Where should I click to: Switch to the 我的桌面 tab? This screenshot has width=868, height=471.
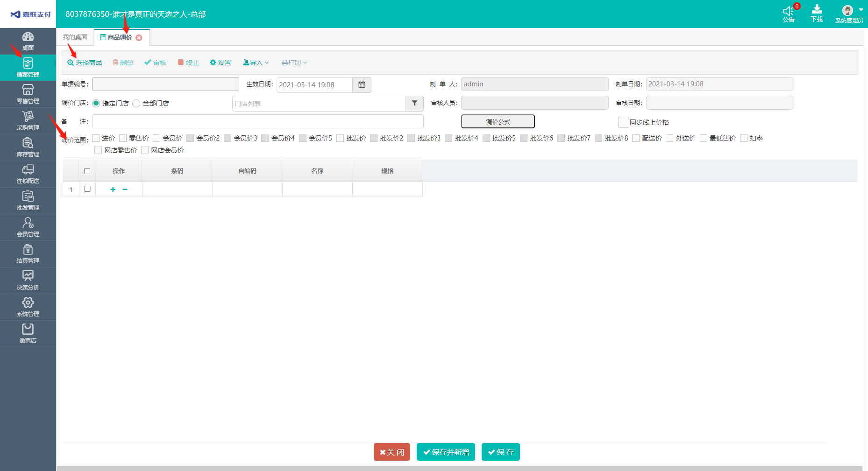tap(75, 37)
